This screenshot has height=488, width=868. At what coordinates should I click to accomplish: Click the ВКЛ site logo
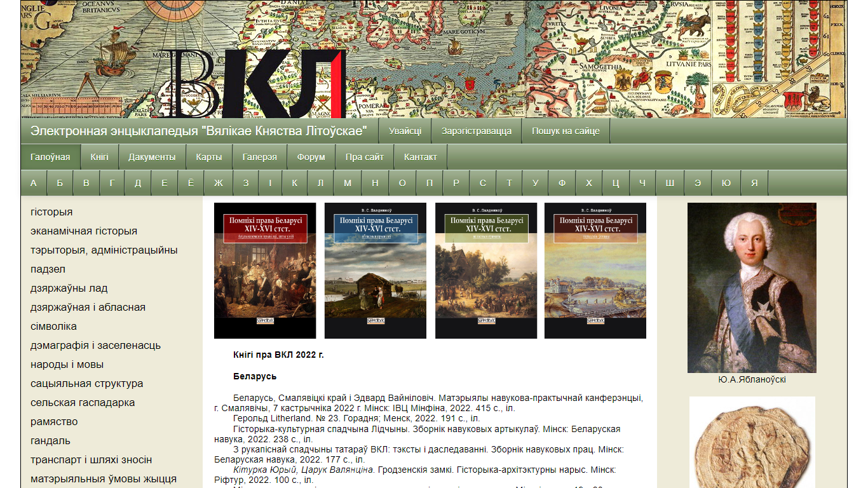pyautogui.click(x=251, y=83)
